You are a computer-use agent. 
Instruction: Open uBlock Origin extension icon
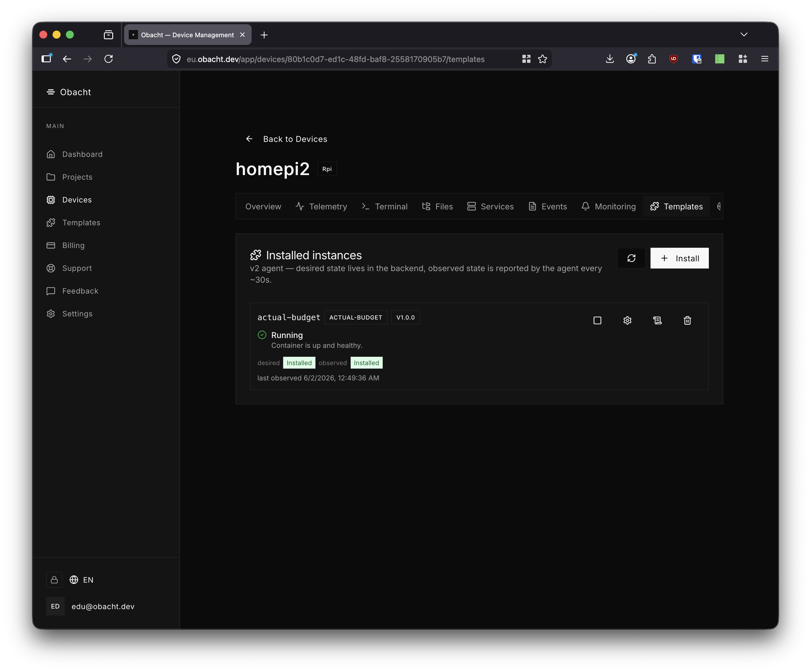point(674,59)
